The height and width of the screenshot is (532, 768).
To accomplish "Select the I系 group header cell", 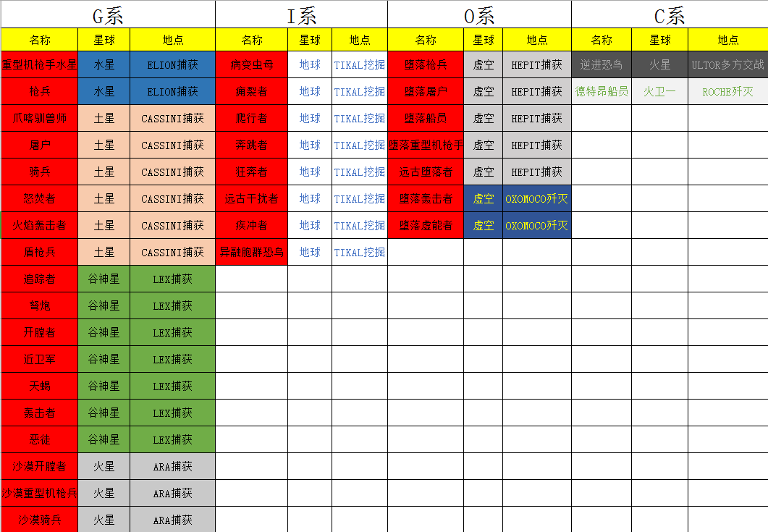I will (301, 14).
